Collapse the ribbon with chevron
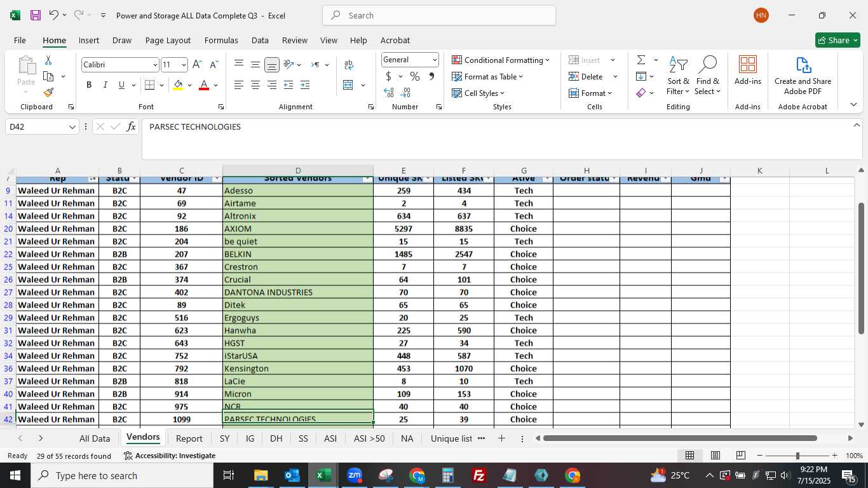 [853, 105]
